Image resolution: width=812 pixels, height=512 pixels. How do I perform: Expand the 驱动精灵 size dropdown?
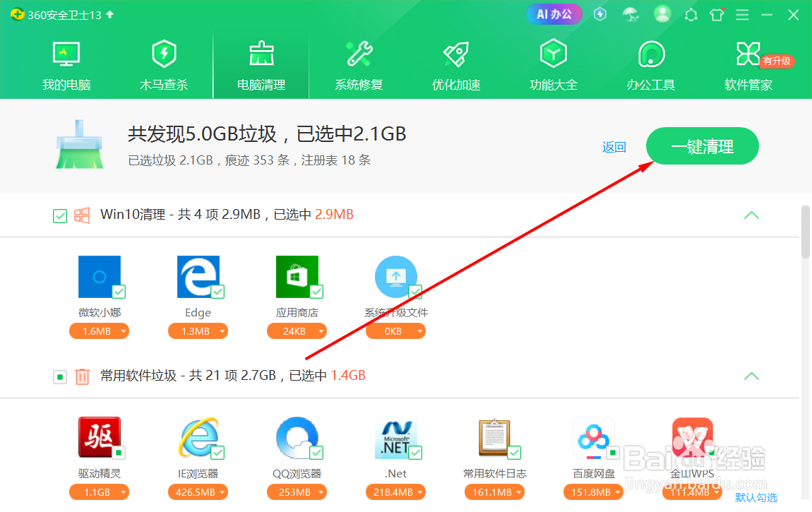(x=125, y=492)
